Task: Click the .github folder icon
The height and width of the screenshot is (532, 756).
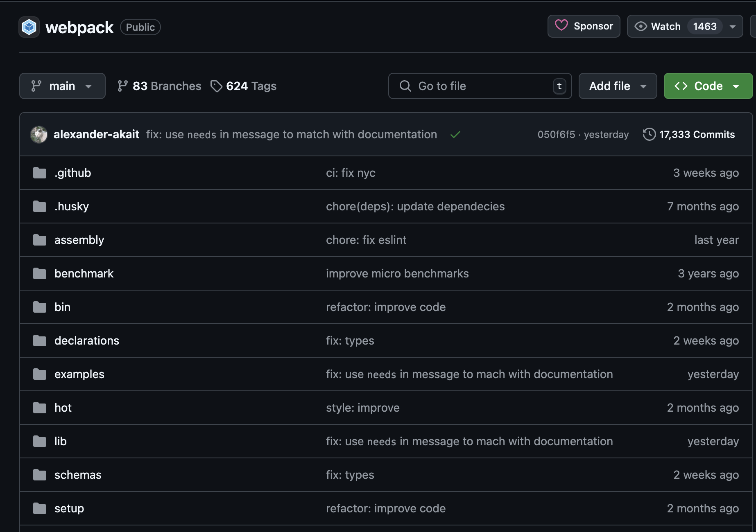Action: coord(40,173)
